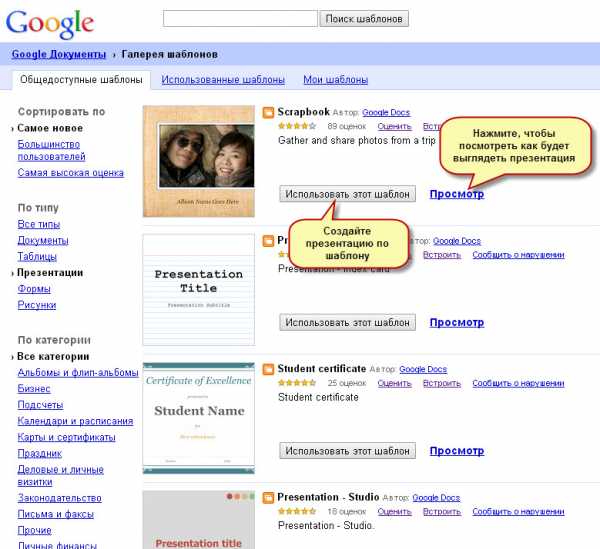Open the Бизнес category
600x549 pixels.
(34, 389)
